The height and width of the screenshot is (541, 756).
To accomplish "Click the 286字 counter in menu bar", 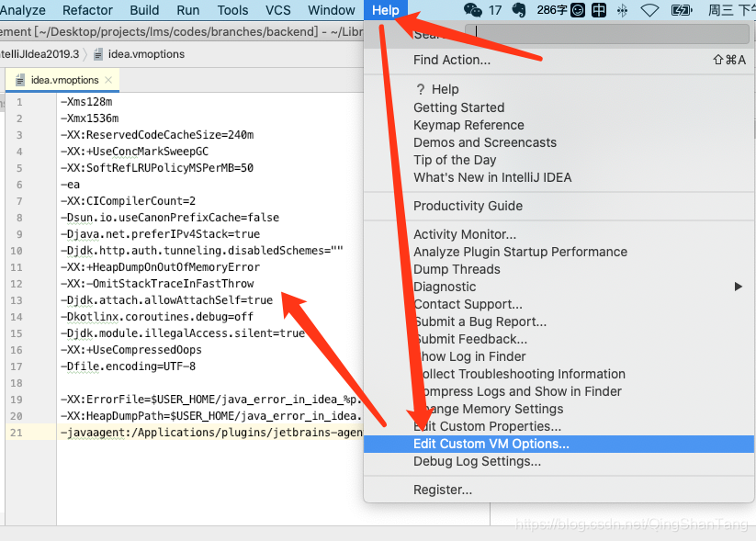I will tap(552, 9).
